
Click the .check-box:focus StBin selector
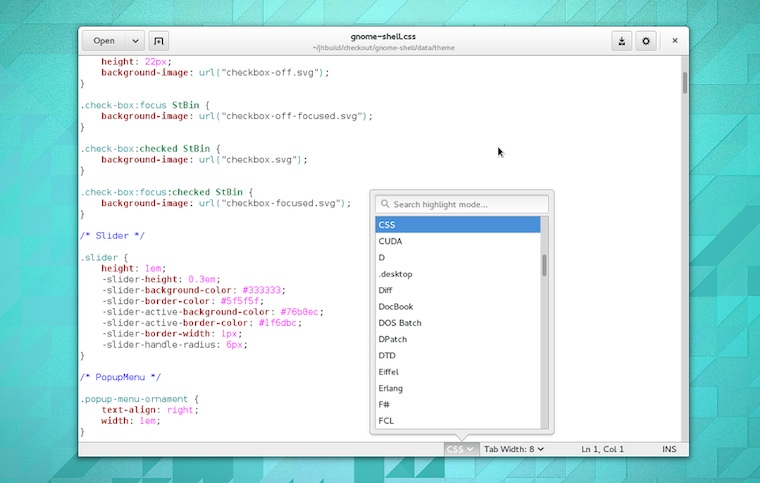140,105
